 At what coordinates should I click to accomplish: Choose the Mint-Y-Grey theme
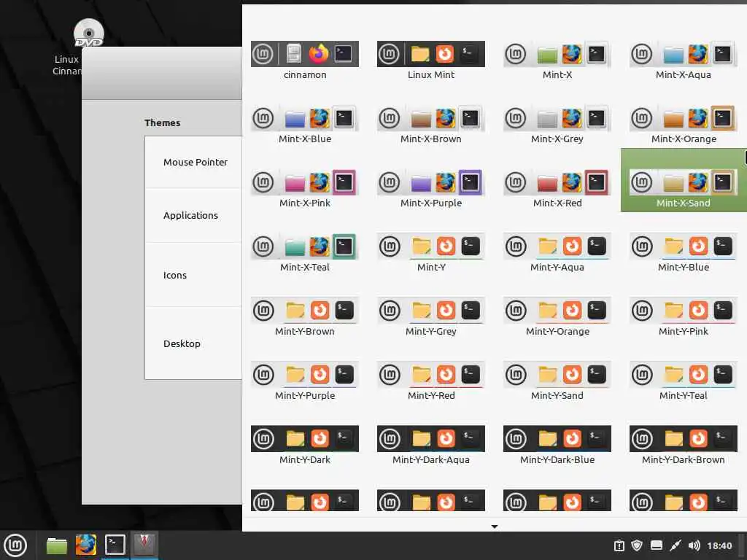(x=430, y=317)
